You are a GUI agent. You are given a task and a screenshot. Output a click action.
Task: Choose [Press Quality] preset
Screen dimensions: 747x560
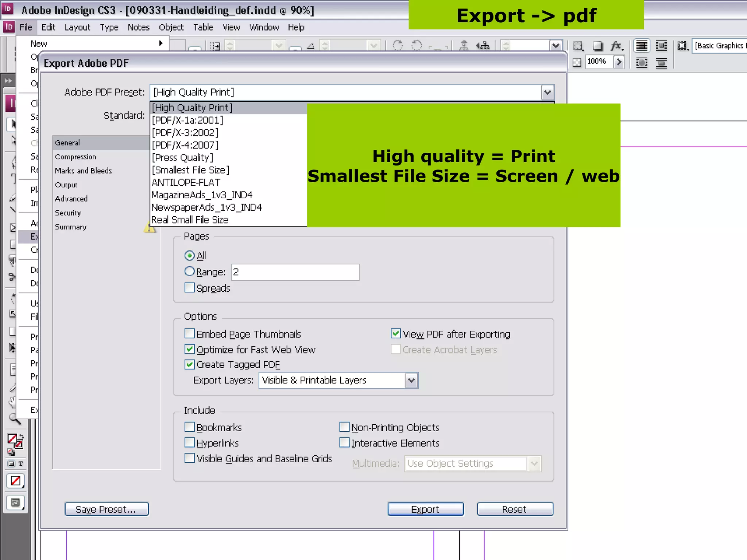point(229,158)
